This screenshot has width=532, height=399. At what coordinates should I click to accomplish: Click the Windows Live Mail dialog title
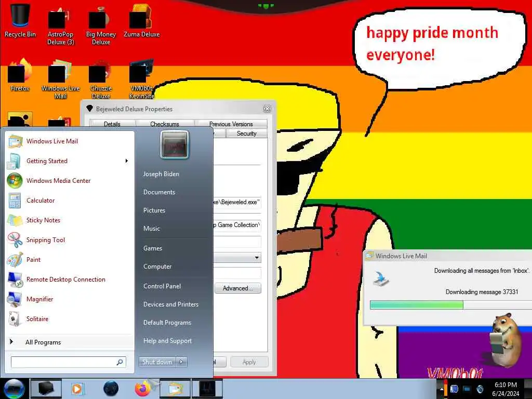[401, 256]
